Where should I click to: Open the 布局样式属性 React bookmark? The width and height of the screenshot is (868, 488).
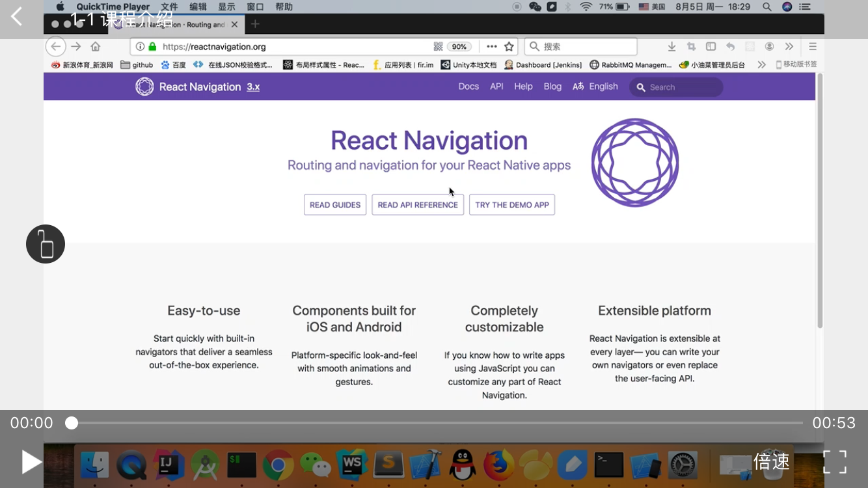point(323,65)
